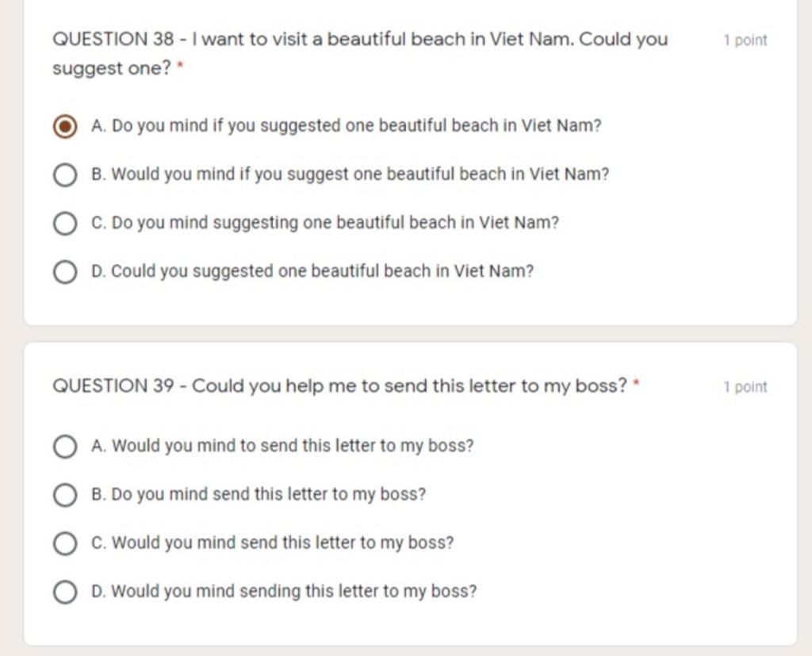Pick 'Would you mind sending' radio button
812x656 pixels.
click(65, 592)
